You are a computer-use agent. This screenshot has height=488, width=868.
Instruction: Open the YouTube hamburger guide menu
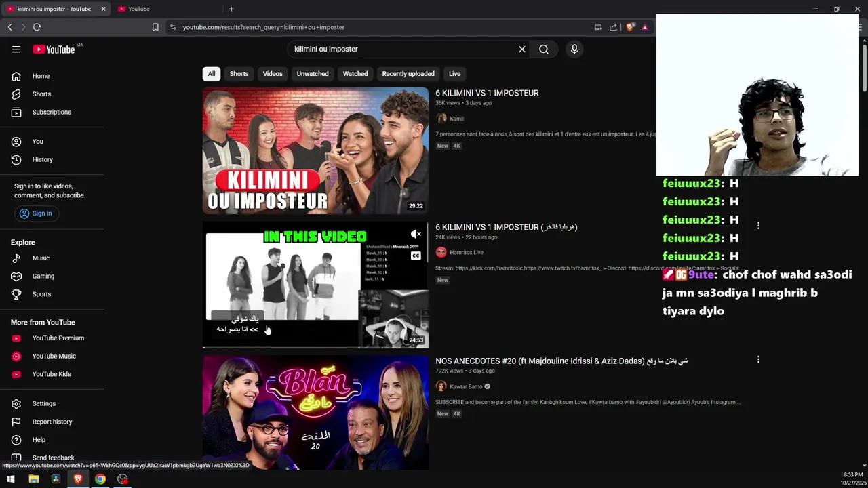click(16, 49)
